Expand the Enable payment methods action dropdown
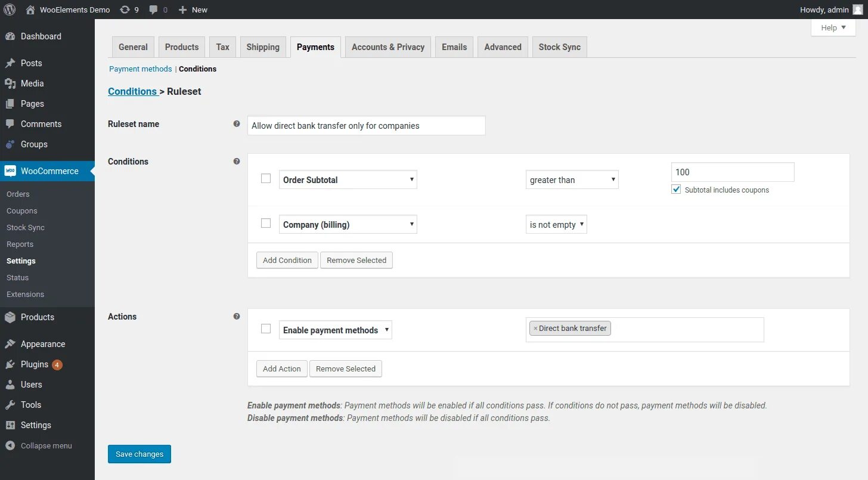868x480 pixels. coord(336,330)
